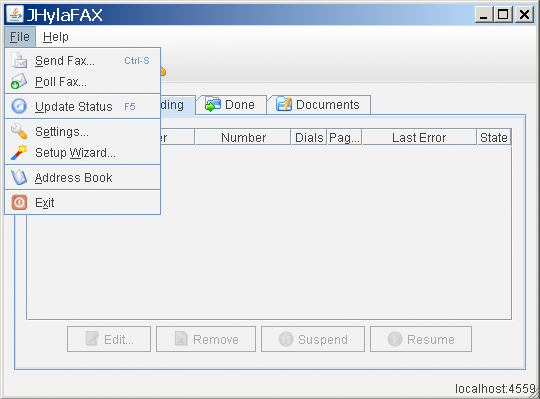Viewport: 540px width, 399px height.
Task: Click the State column header
Action: (x=494, y=137)
